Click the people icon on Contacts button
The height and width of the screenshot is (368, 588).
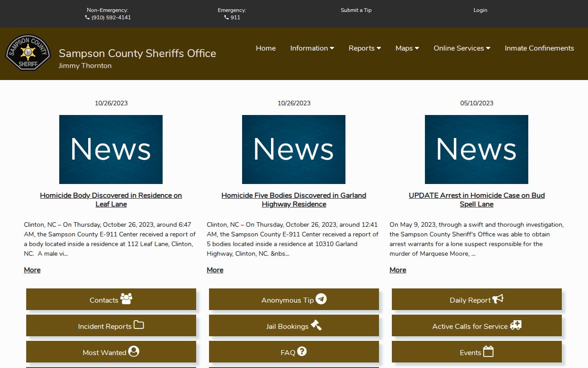(x=126, y=299)
